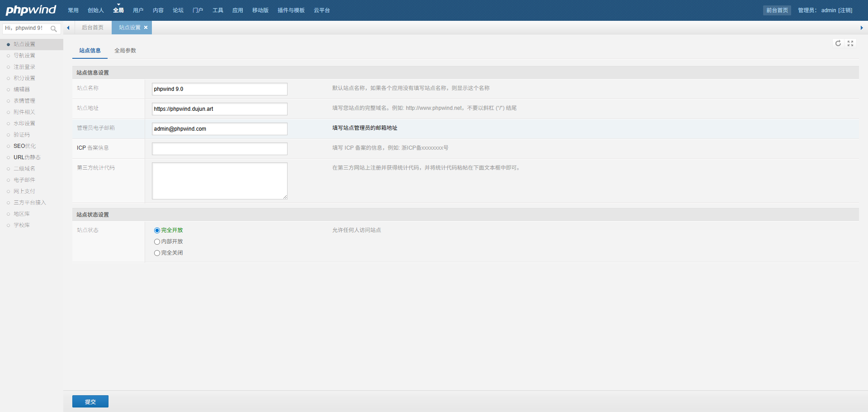Switch to the 全局参数 tab

pyautogui.click(x=125, y=51)
